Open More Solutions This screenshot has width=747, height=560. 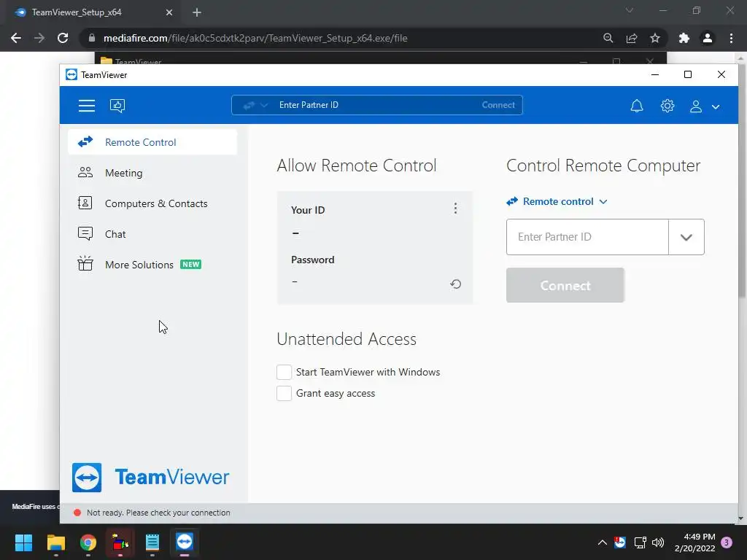point(152,264)
